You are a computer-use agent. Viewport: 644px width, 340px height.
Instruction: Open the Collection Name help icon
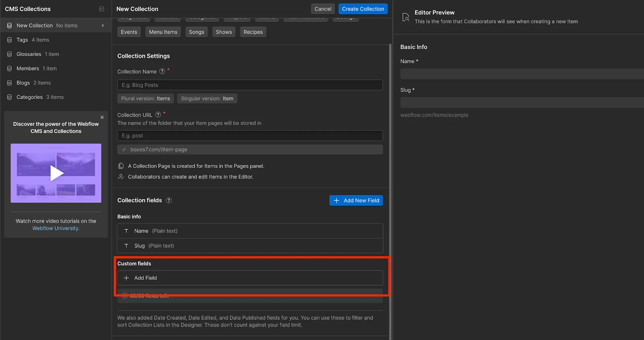tap(162, 71)
